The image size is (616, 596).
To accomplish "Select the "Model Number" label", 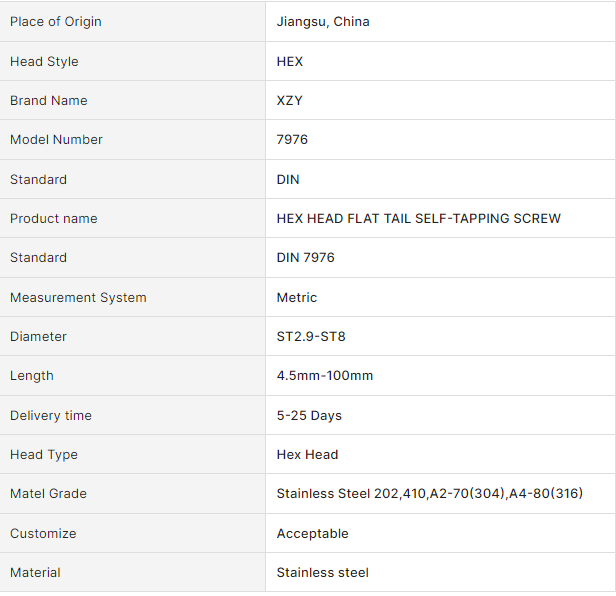I will tap(56, 140).
